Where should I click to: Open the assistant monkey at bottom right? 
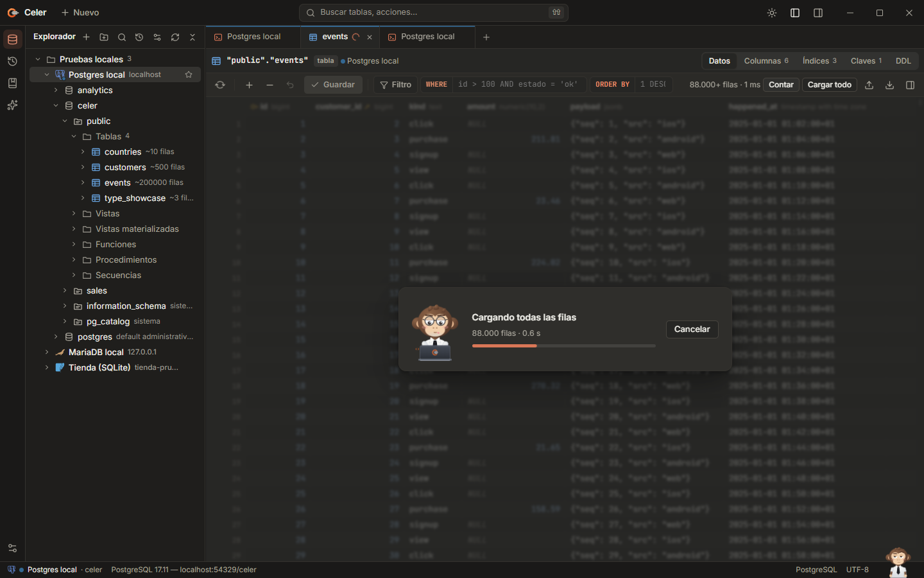click(x=898, y=562)
